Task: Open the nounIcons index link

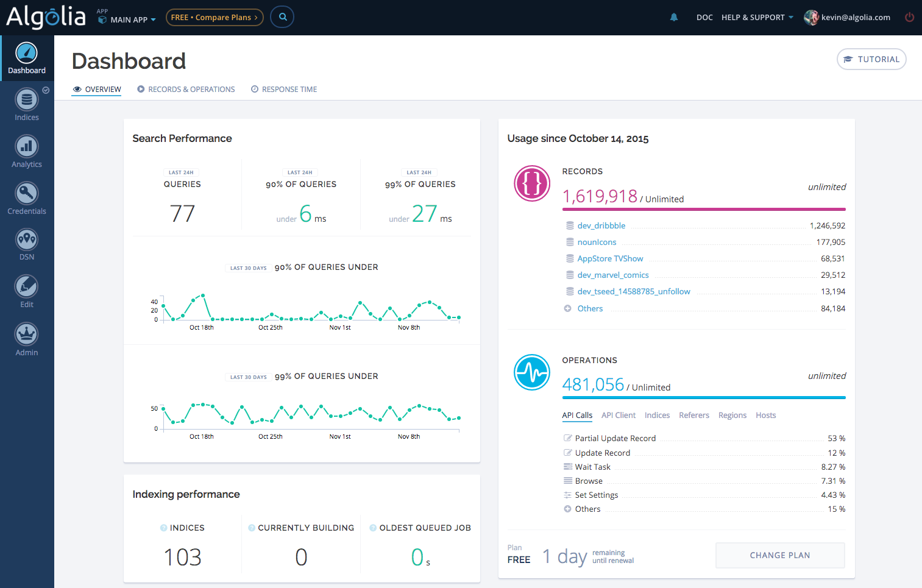Action: (597, 242)
